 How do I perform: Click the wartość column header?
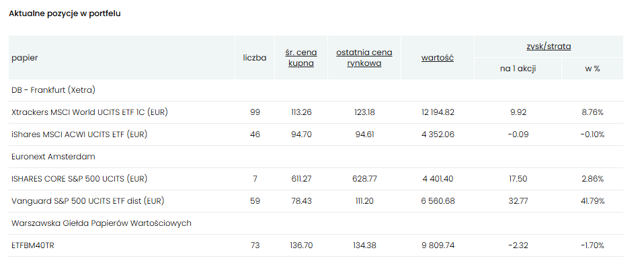pyautogui.click(x=438, y=58)
